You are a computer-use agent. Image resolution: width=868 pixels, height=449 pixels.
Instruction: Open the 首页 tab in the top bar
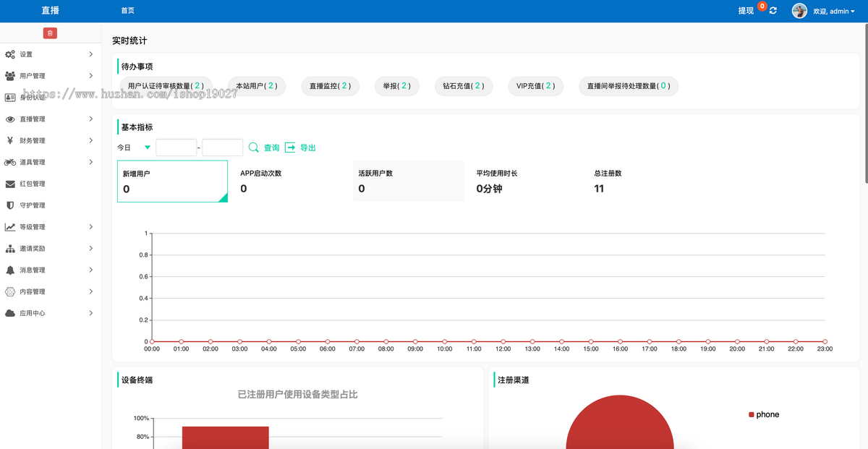pyautogui.click(x=127, y=11)
